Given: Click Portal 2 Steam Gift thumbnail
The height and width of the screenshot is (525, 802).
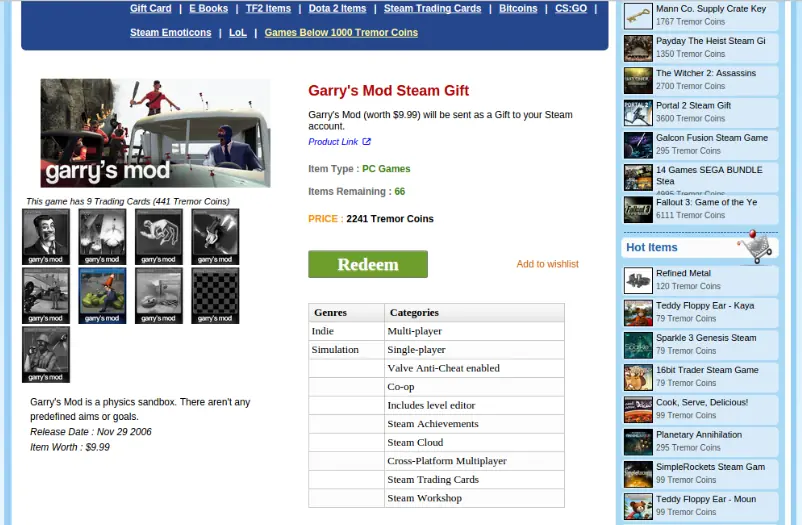Looking at the screenshot, I should [638, 113].
